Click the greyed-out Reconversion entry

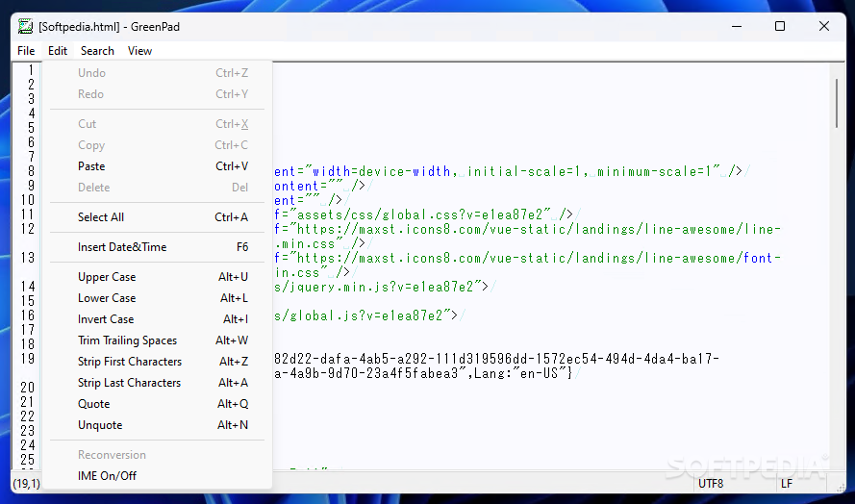coord(157,455)
